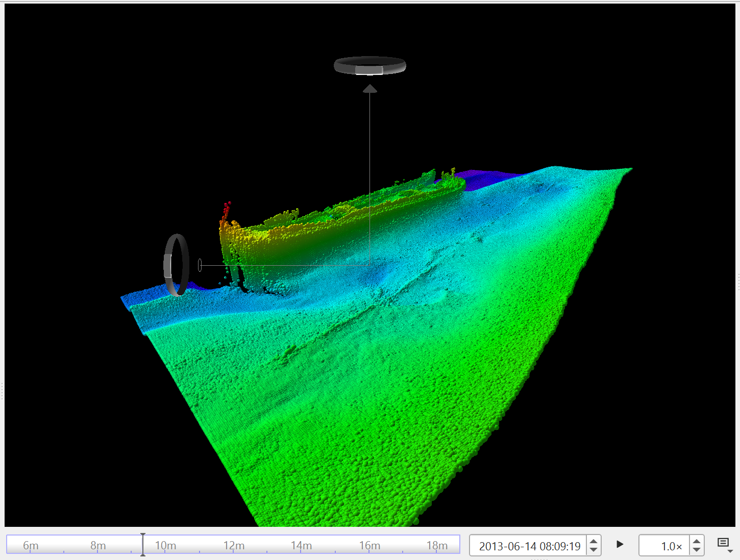Viewport: 740px width, 560px height.
Task: Decrement the date-time with the down arrow
Action: 594,550
